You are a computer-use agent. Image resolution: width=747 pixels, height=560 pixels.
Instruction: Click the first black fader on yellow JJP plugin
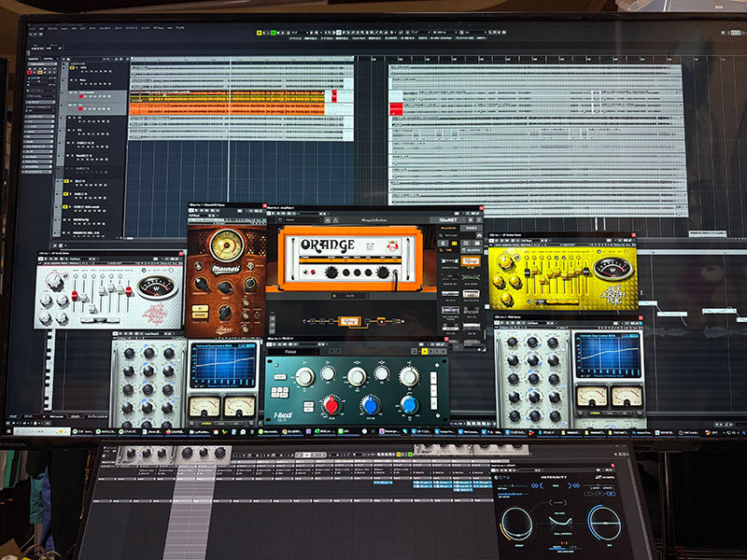(x=528, y=273)
